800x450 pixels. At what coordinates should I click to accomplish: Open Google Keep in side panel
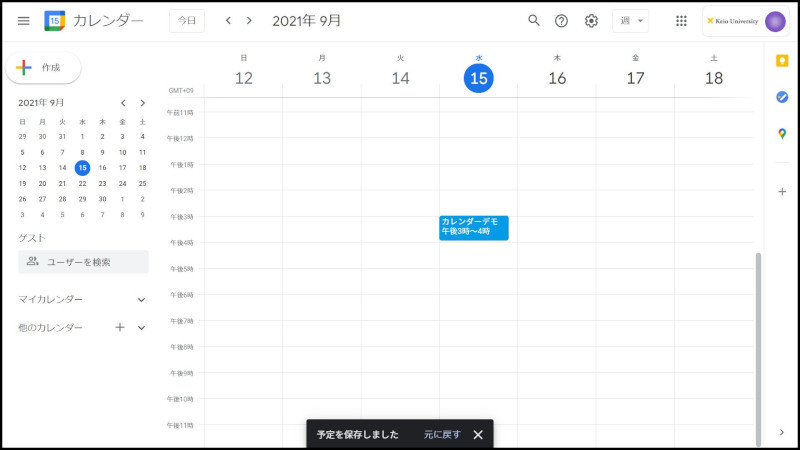[782, 61]
